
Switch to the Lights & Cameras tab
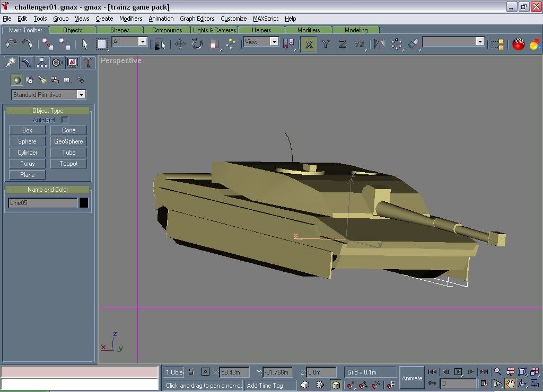coord(214,30)
